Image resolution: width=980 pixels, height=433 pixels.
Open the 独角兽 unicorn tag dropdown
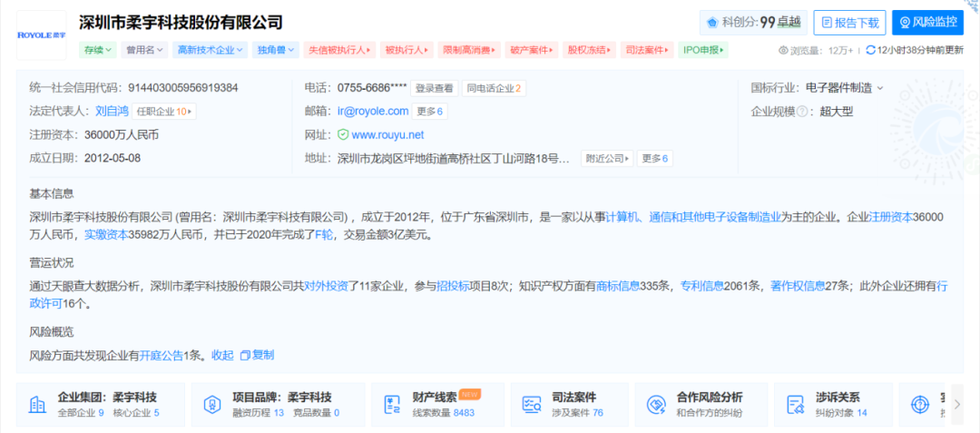[x=276, y=50]
